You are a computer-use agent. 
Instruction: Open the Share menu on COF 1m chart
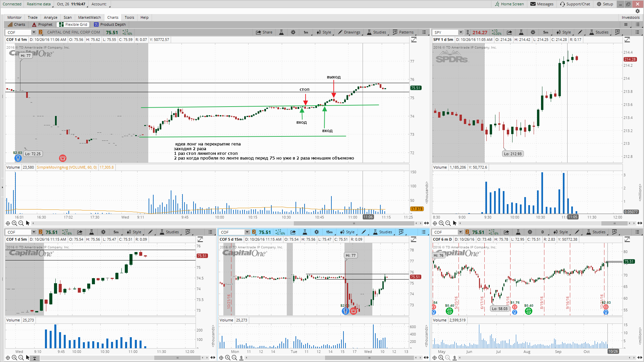coord(264,32)
